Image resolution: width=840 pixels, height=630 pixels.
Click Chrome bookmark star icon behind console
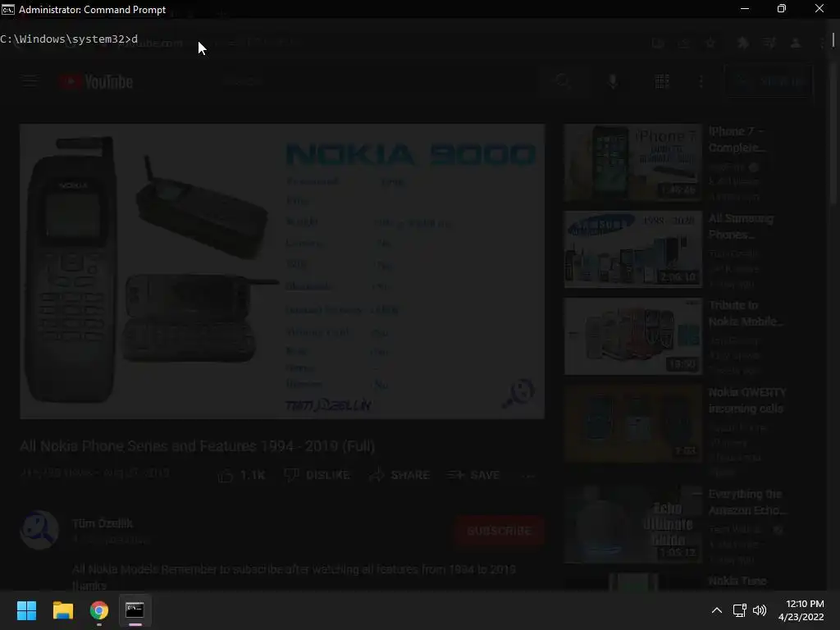(710, 43)
